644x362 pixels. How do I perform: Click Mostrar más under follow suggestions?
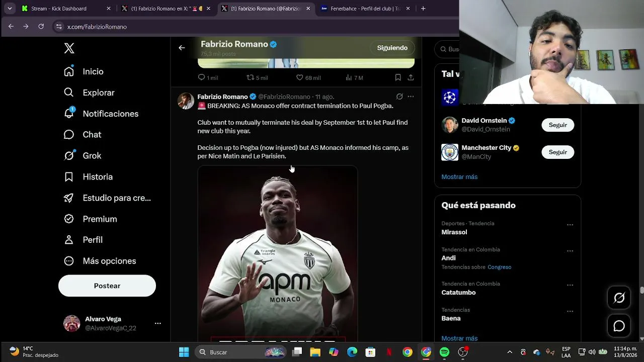[459, 177]
